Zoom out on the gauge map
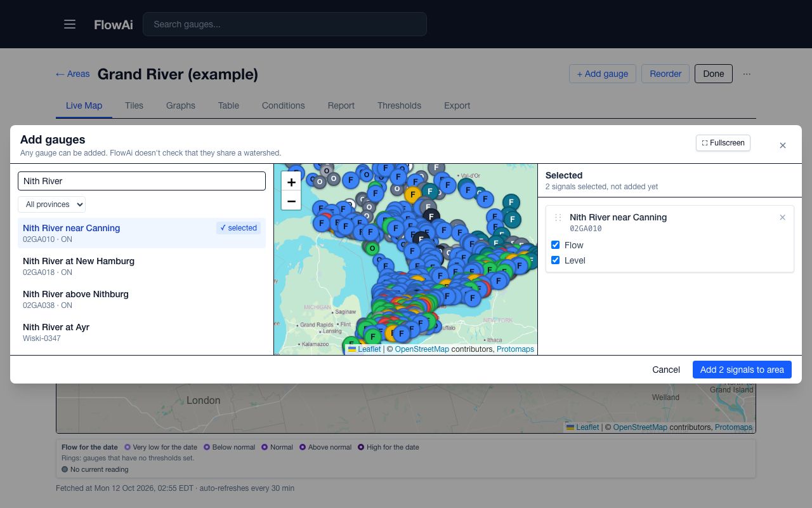Image resolution: width=812 pixels, height=508 pixels. (291, 201)
